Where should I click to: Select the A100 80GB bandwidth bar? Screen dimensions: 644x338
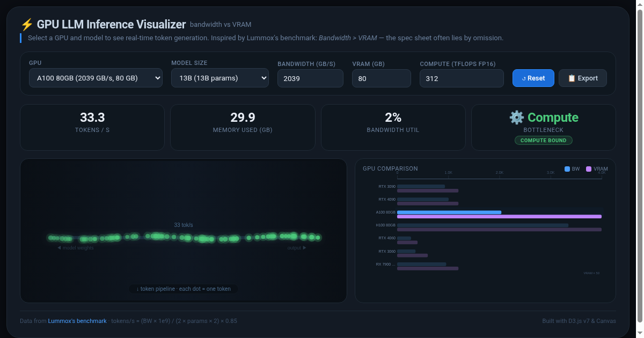coord(449,212)
